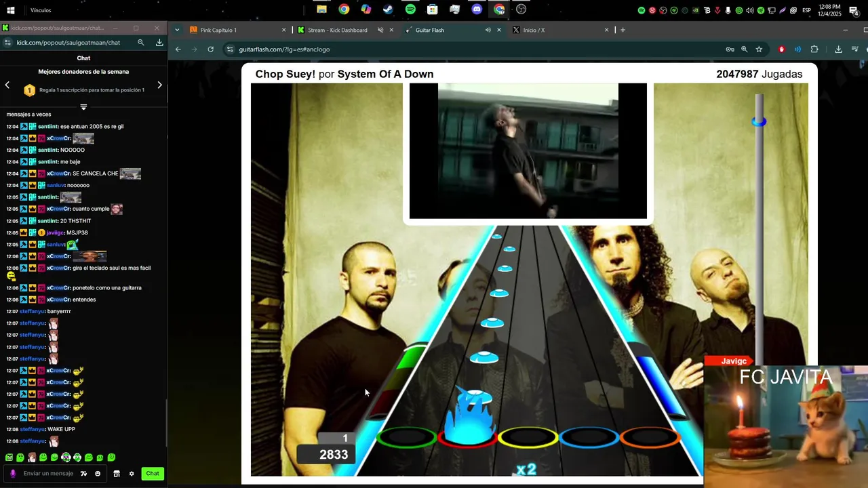Open the NVIDIA system tray icon
The image size is (868, 488).
(696, 10)
